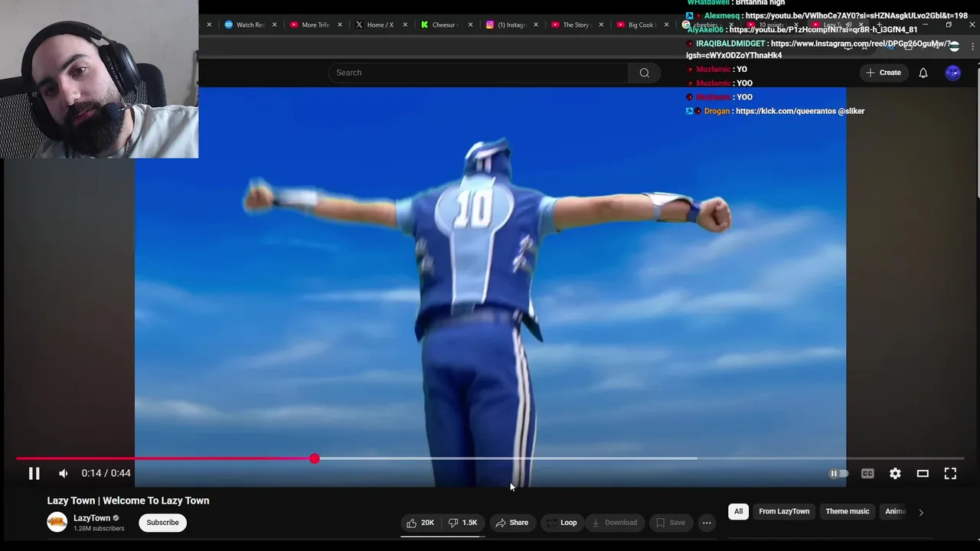Viewport: 980px width, 551px height.
Task: Share the Lazy Town video
Action: [511, 523]
